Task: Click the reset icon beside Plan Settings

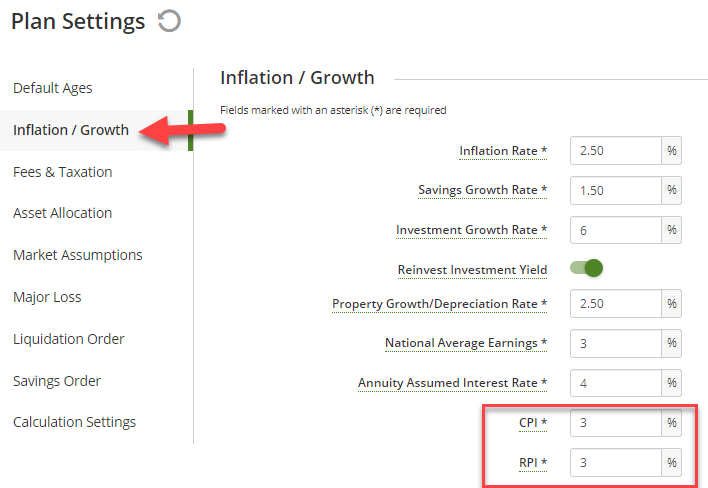Action: pyautogui.click(x=169, y=21)
